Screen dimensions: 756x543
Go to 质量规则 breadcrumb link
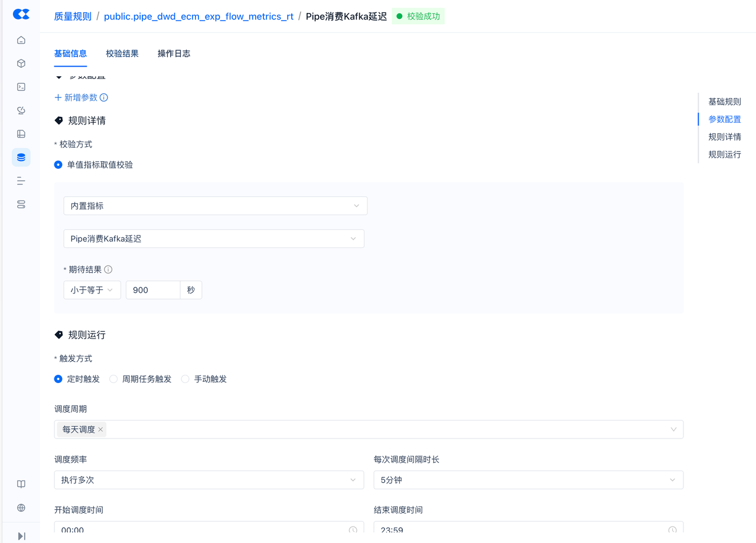pos(73,17)
